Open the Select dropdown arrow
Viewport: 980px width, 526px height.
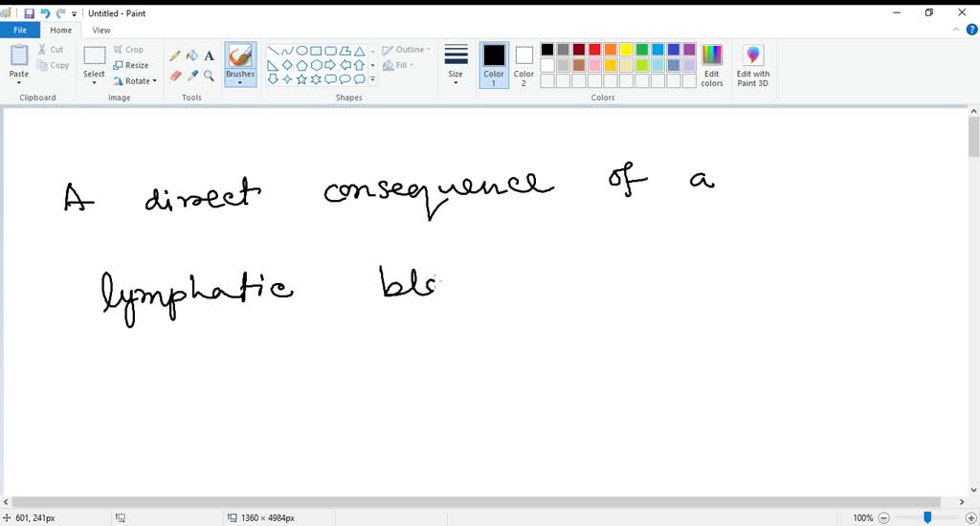[x=94, y=83]
